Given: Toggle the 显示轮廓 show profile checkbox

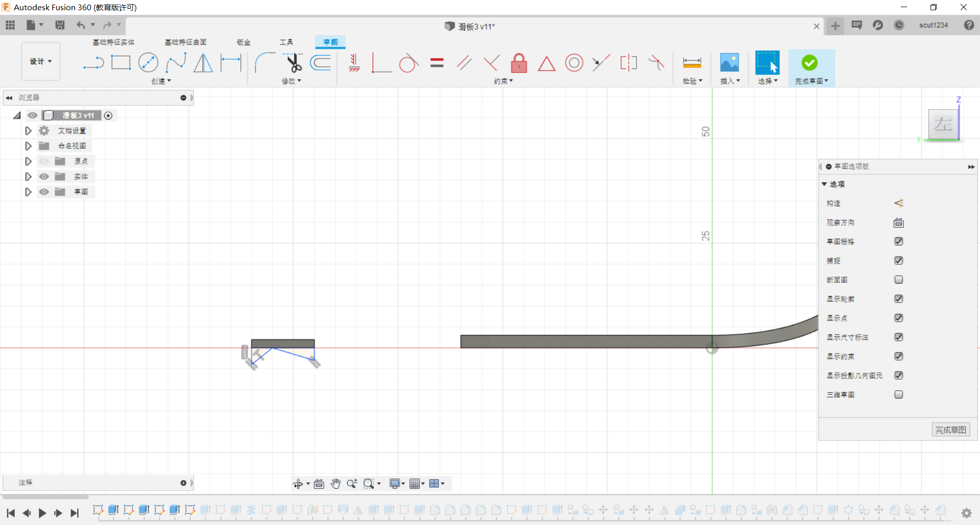Looking at the screenshot, I should pos(899,299).
